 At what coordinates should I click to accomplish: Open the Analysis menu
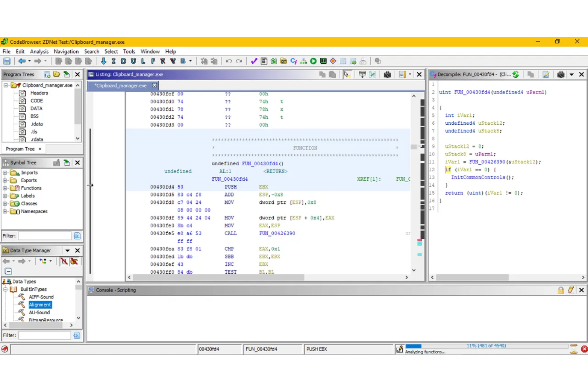(39, 51)
